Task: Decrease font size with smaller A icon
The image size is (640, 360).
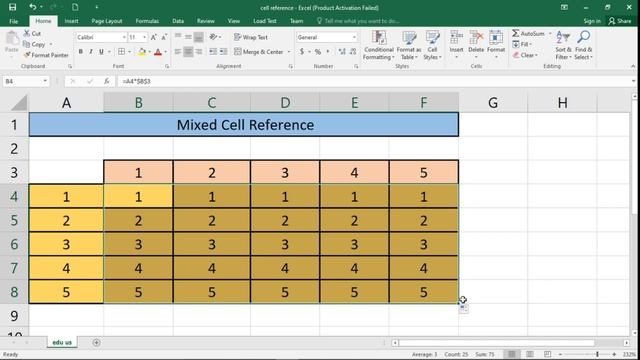Action: pos(164,37)
